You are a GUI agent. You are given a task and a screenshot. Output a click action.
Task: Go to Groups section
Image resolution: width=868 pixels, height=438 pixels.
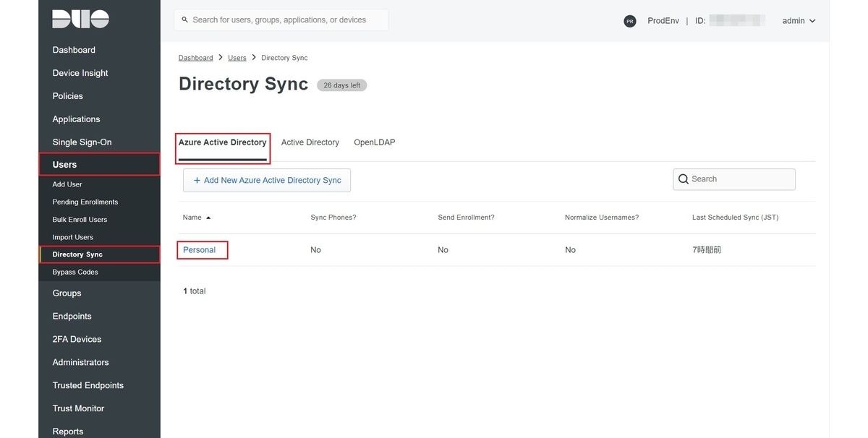pos(67,293)
